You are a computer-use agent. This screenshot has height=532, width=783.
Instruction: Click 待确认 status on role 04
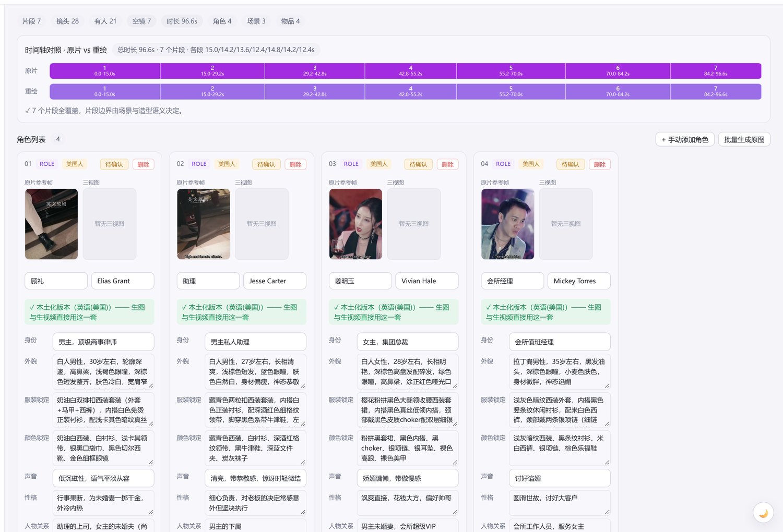(571, 164)
